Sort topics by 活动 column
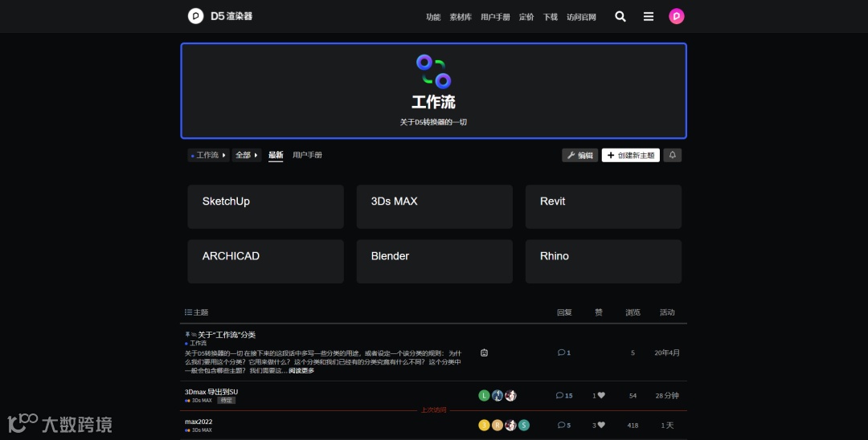 coord(667,312)
